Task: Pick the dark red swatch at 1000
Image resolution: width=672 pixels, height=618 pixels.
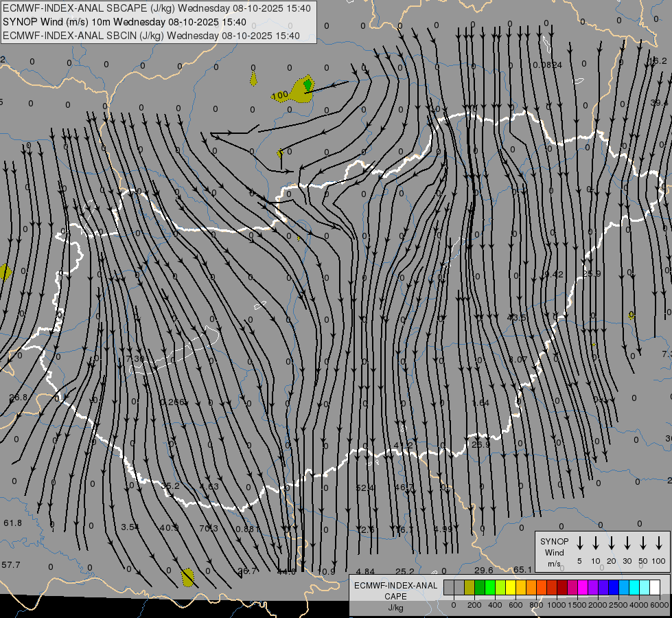Action: coord(562,587)
